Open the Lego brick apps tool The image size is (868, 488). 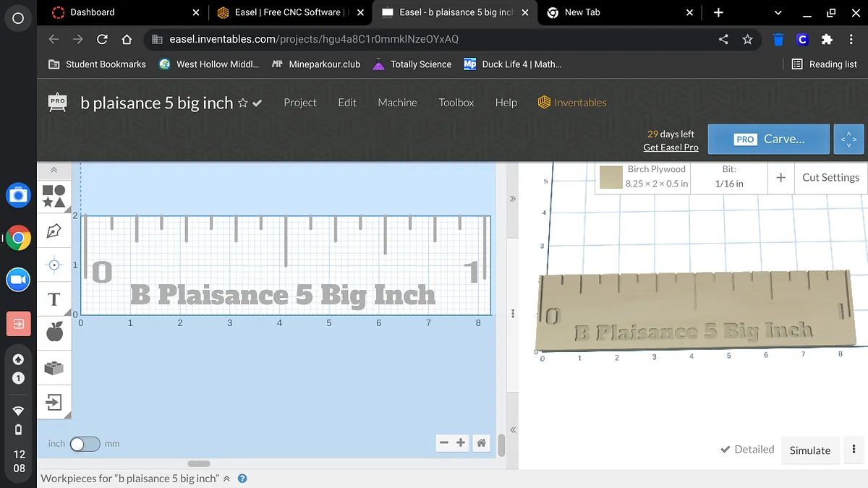(x=54, y=367)
